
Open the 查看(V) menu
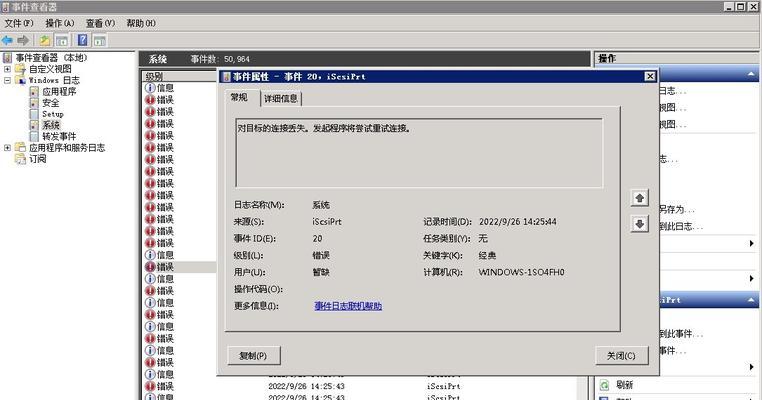click(x=101, y=23)
